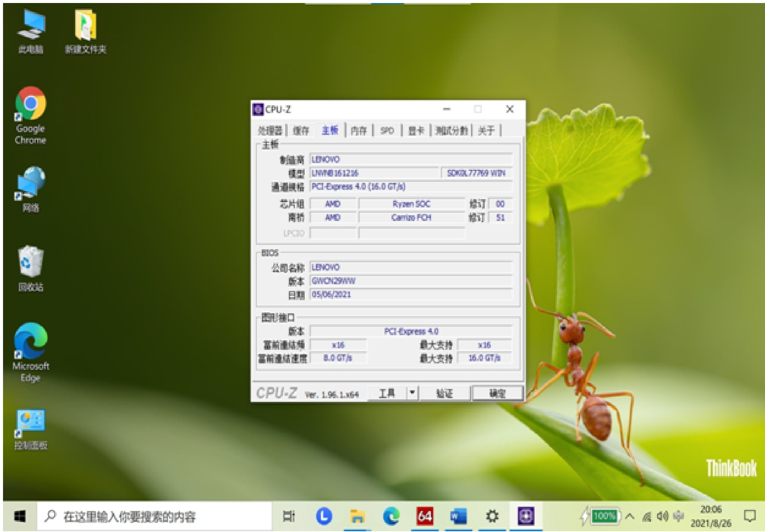
Task: Click graphic interface PCI-Express 4.0 value
Action: click(411, 331)
